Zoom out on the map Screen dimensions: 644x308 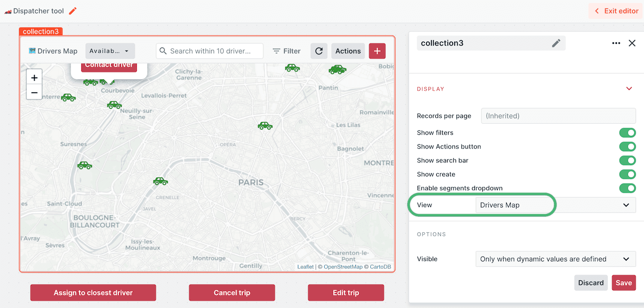[x=34, y=92]
